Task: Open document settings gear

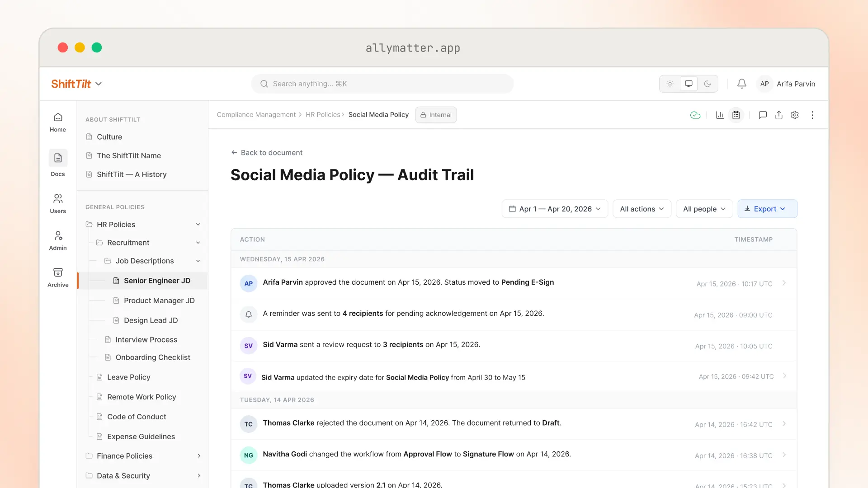Action: [795, 115]
